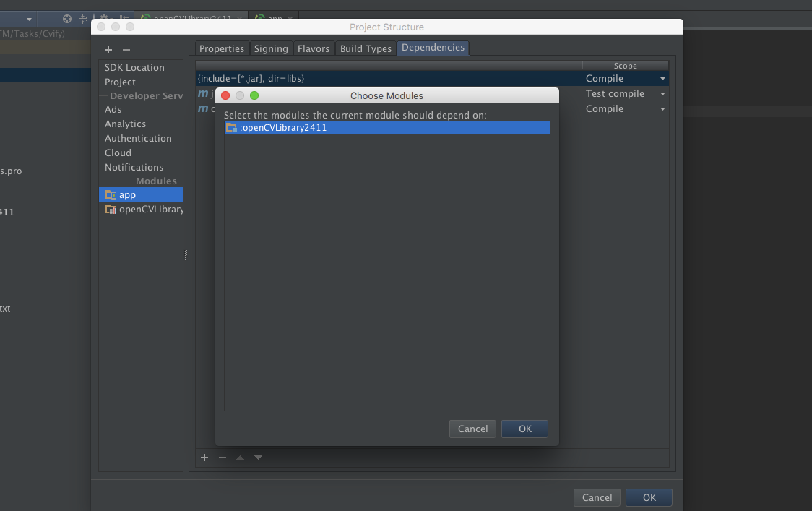Click the up arrow to reorder dependencies
The height and width of the screenshot is (511, 812).
click(x=240, y=457)
